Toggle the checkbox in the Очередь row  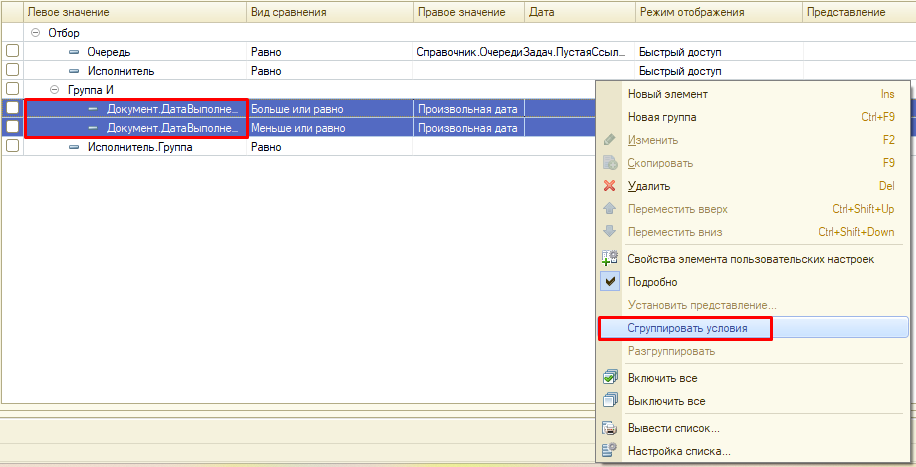[12, 51]
